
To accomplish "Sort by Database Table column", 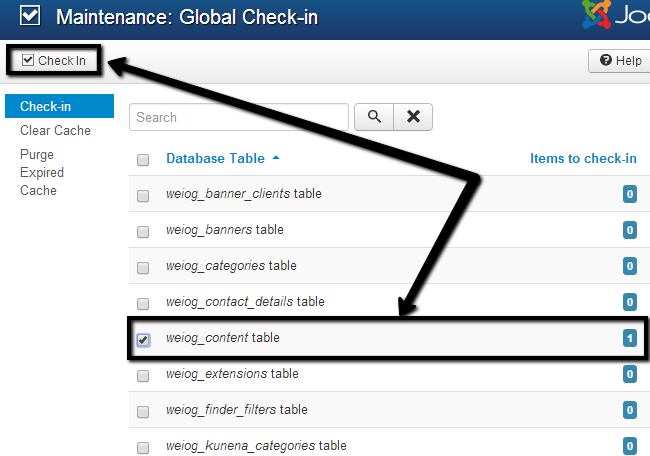I will (215, 158).
